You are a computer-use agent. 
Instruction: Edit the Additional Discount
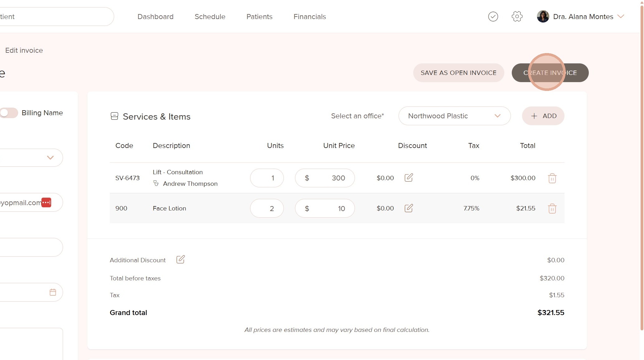coord(180,259)
